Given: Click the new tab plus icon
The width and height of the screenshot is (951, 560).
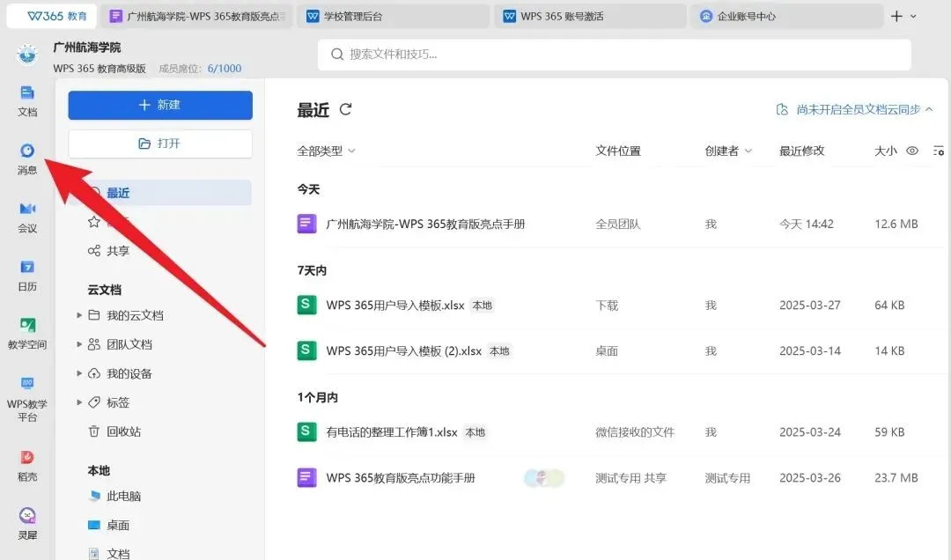Looking at the screenshot, I should click(x=896, y=17).
